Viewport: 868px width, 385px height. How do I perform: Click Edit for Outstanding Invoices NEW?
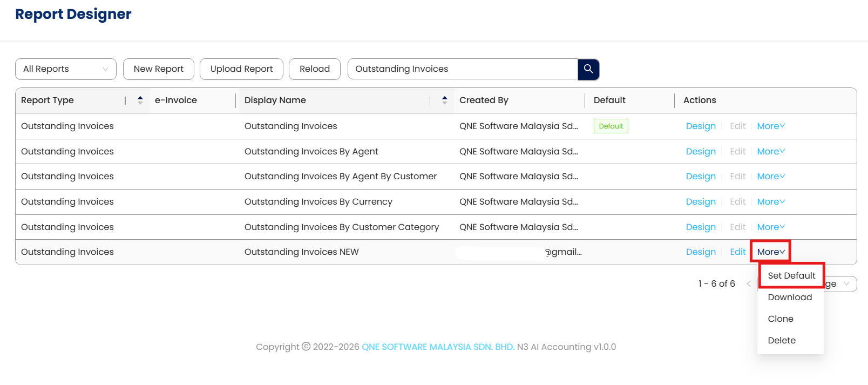click(737, 252)
